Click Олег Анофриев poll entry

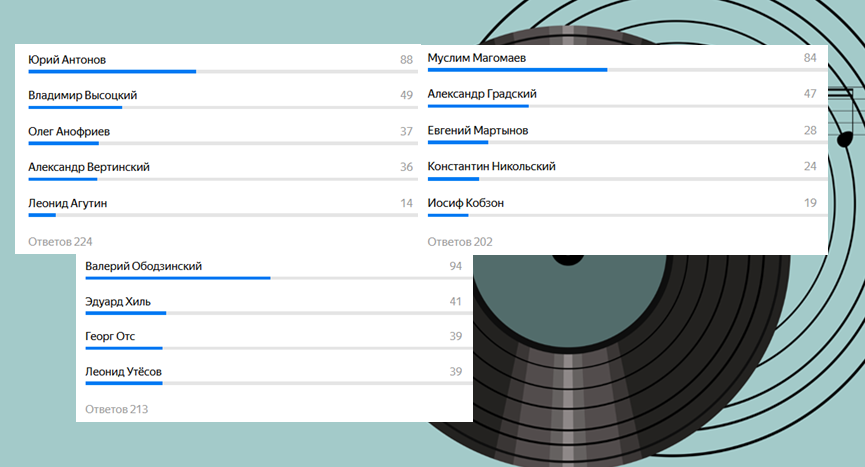click(223, 136)
